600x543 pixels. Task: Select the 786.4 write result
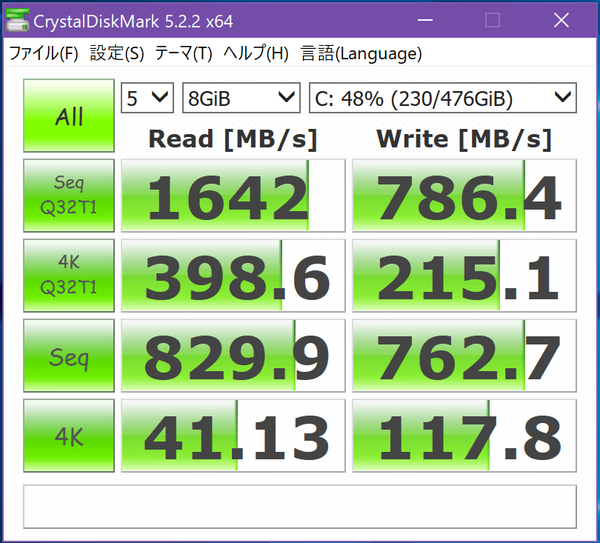tap(465, 196)
